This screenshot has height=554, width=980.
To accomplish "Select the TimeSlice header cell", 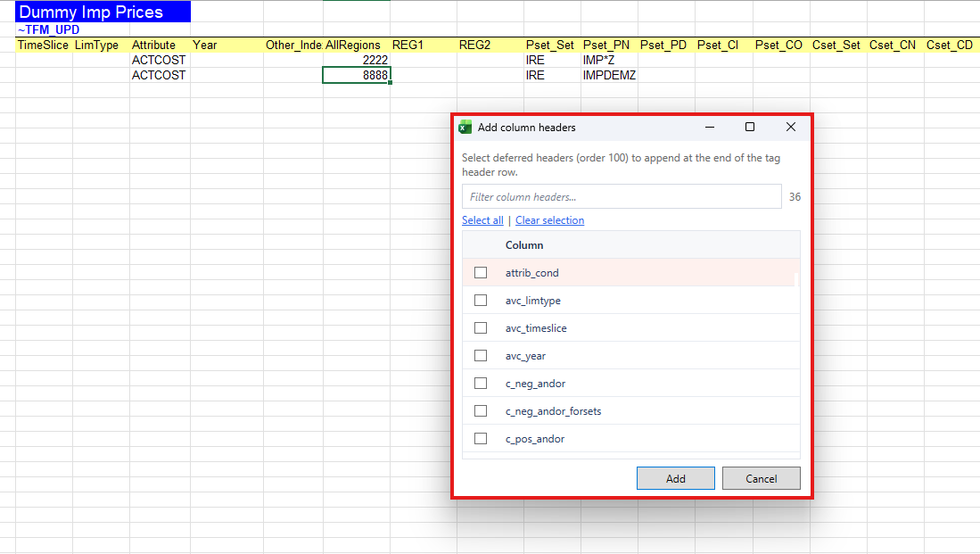I will tap(44, 45).
